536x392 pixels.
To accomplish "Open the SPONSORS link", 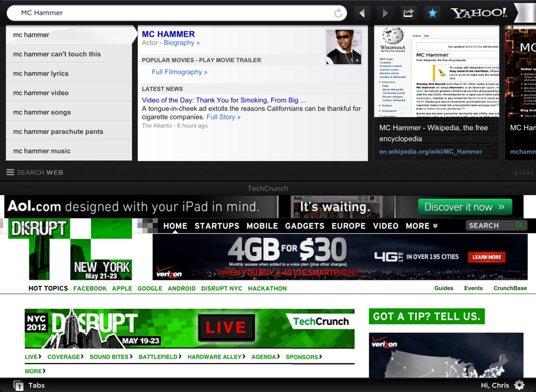I will pyautogui.click(x=304, y=357).
